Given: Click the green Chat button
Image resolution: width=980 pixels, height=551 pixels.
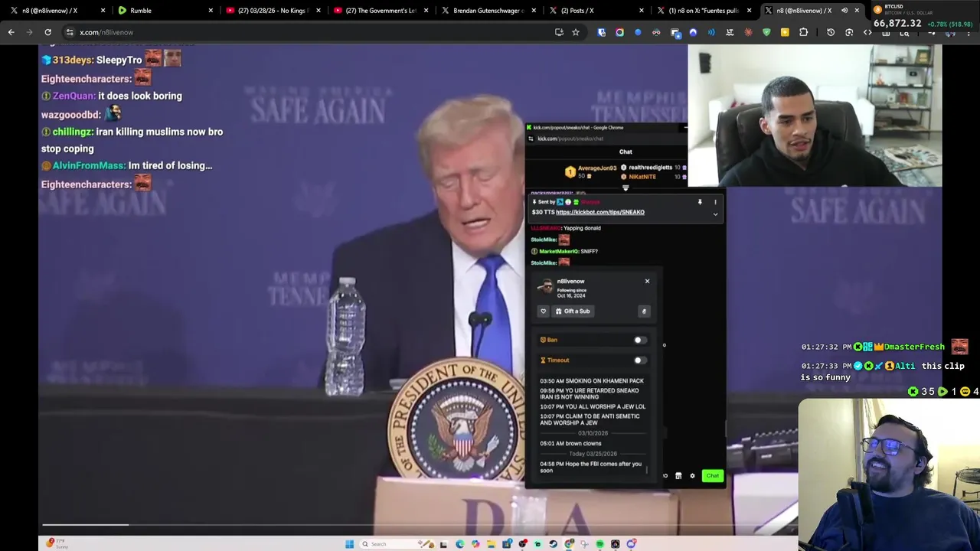Looking at the screenshot, I should tap(713, 476).
